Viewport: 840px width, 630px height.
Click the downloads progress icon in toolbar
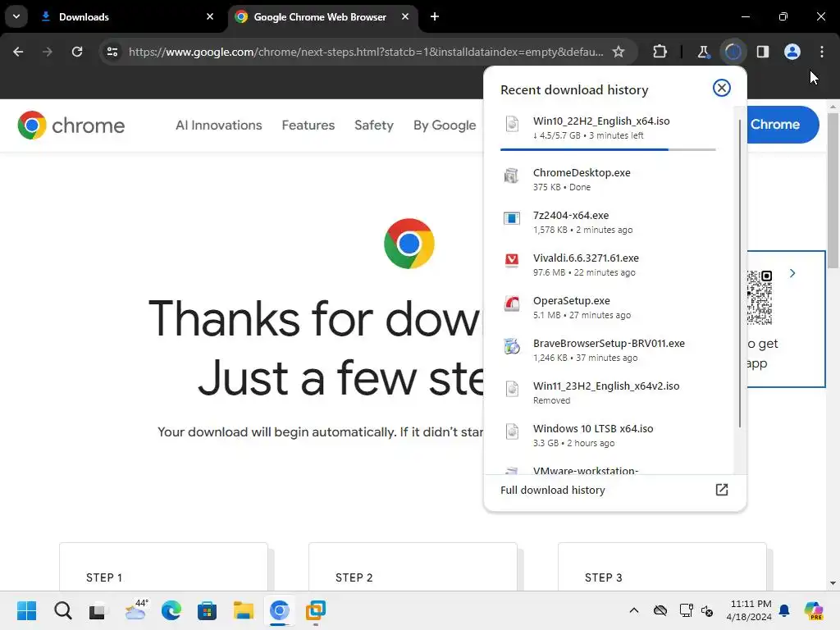coord(733,52)
